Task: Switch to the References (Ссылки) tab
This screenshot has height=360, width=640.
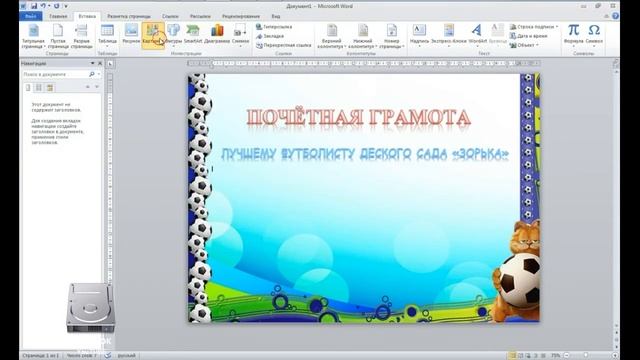Action: [x=170, y=16]
